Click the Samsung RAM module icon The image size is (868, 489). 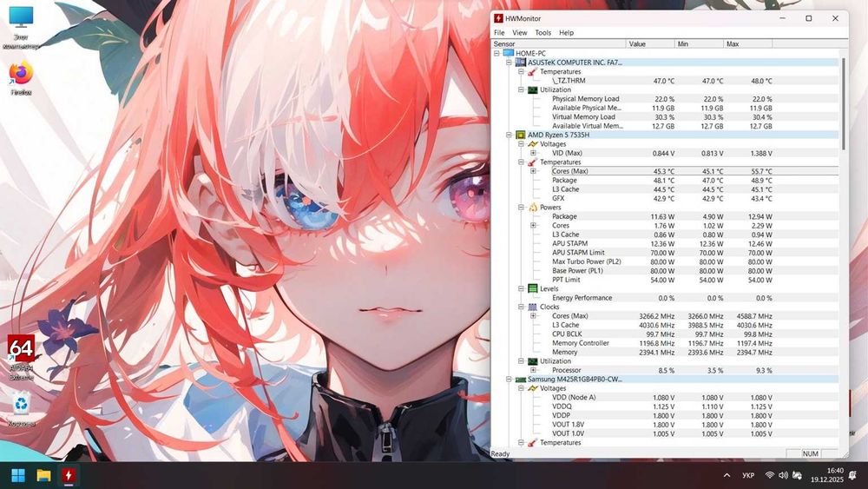[x=520, y=380]
